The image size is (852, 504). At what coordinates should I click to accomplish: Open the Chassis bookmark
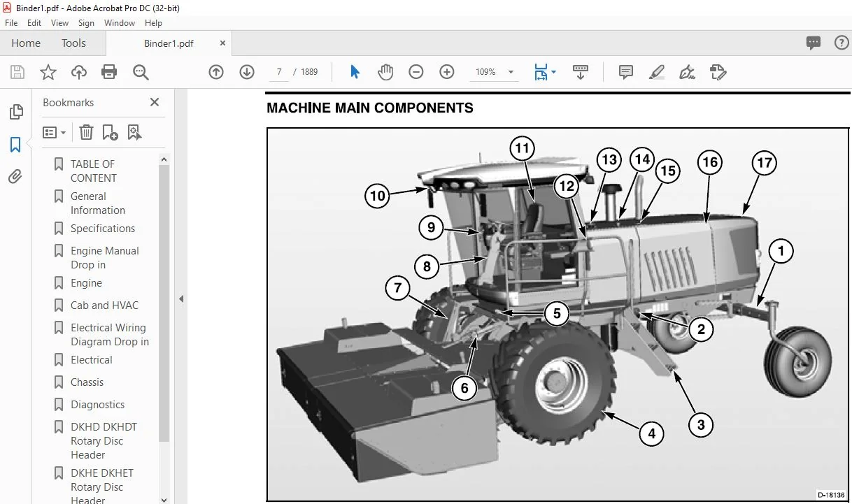87,382
